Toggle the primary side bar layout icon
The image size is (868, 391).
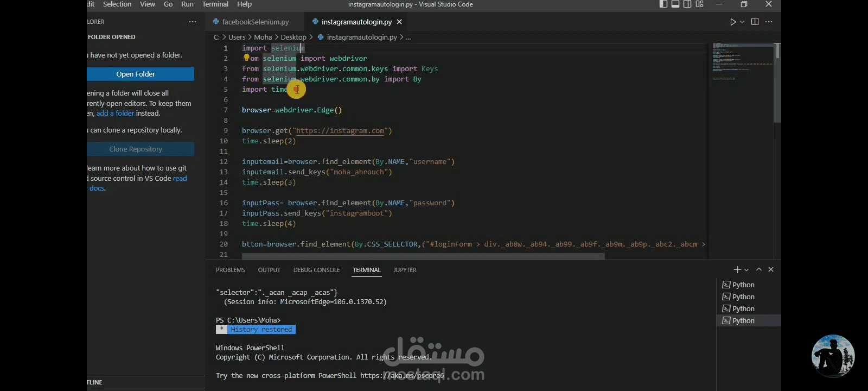663,4
